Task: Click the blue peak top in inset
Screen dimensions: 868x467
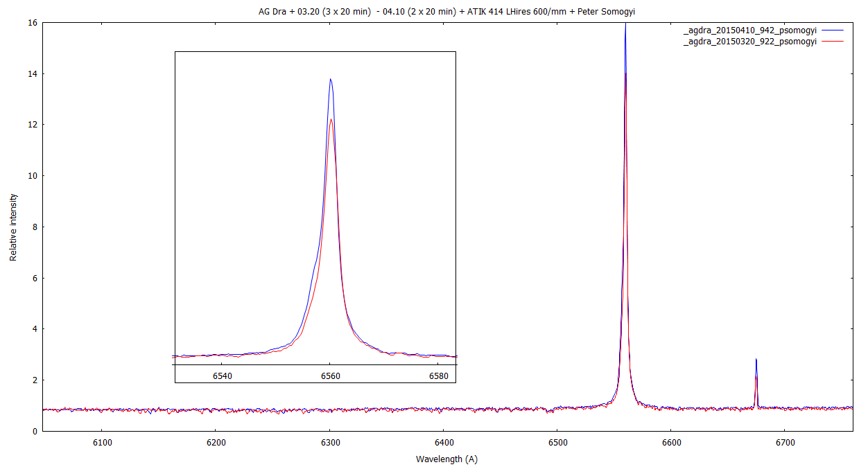Action: (331, 80)
